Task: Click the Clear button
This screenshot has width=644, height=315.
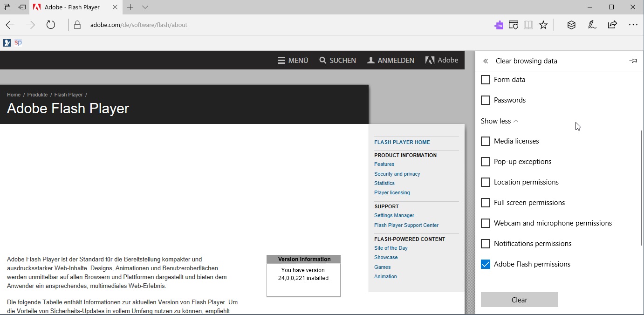Action: [x=520, y=300]
